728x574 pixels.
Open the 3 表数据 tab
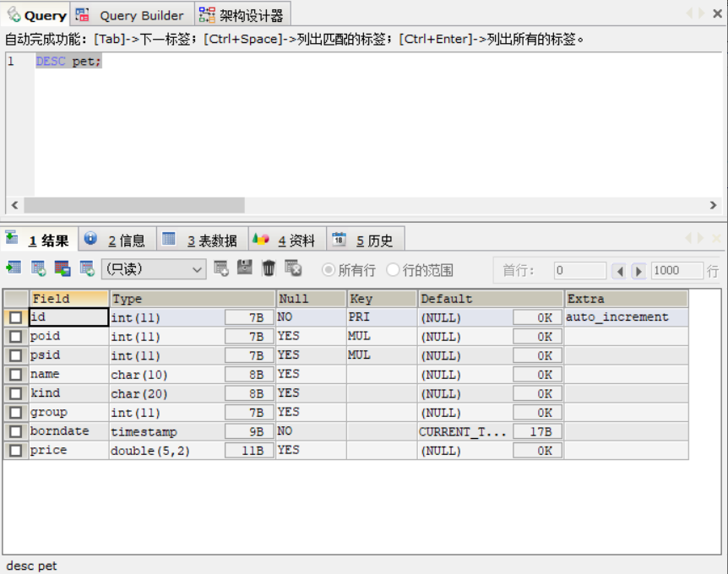203,240
